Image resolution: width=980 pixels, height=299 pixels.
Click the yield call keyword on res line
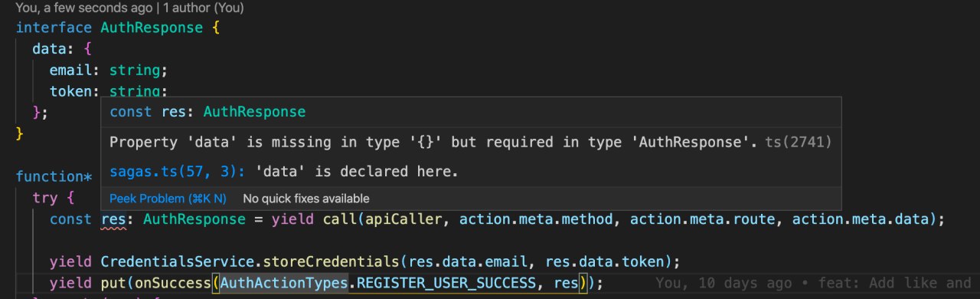click(292, 219)
